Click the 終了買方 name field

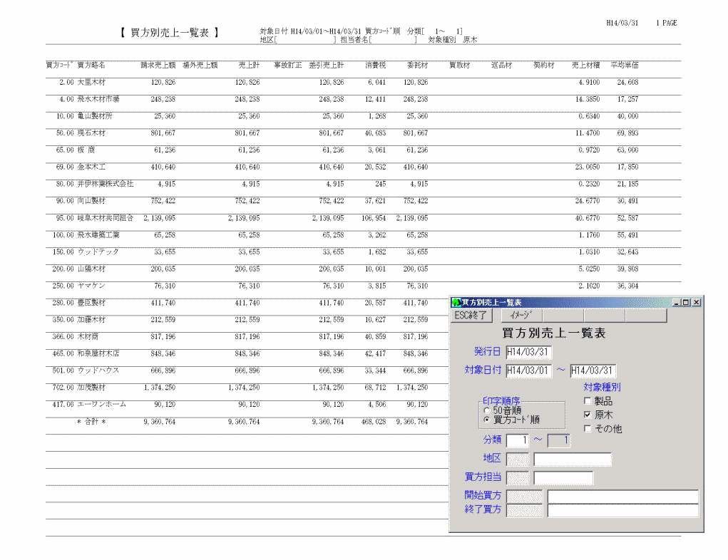pyautogui.click(x=623, y=510)
